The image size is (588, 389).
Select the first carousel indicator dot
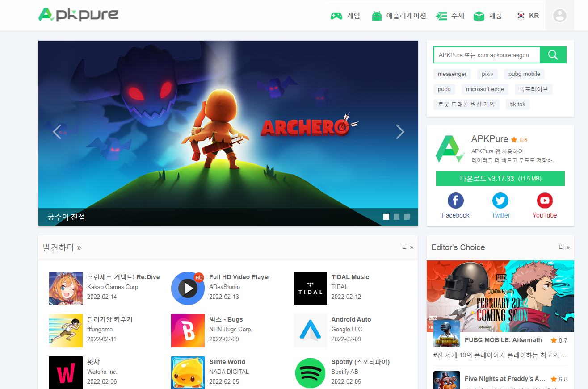(x=386, y=217)
